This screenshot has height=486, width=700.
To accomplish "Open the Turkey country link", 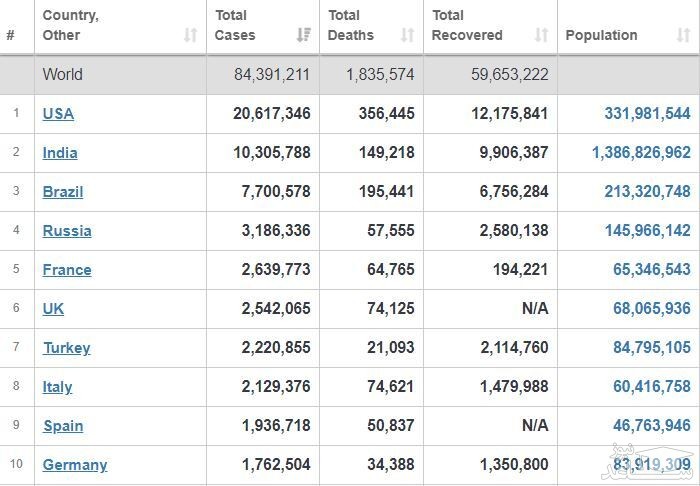I will (66, 348).
